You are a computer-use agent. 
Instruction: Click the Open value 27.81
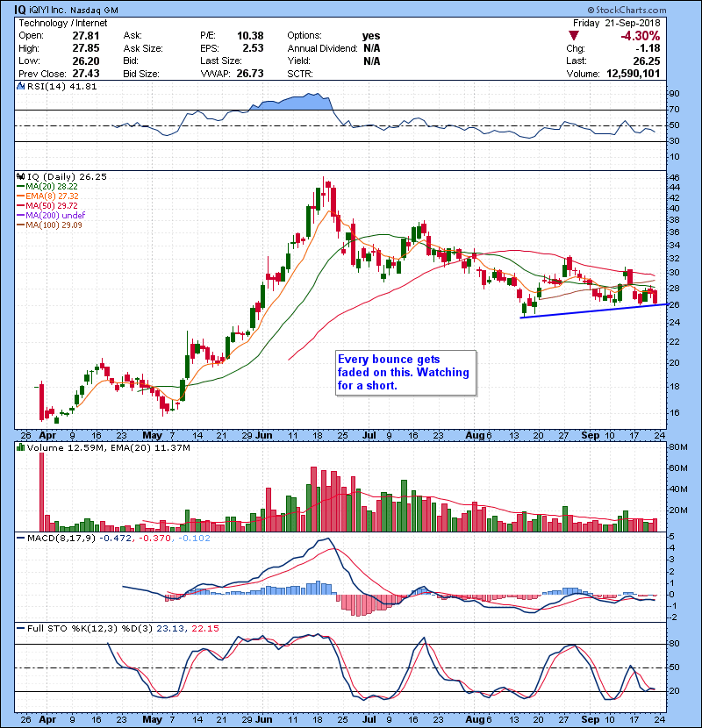point(86,36)
